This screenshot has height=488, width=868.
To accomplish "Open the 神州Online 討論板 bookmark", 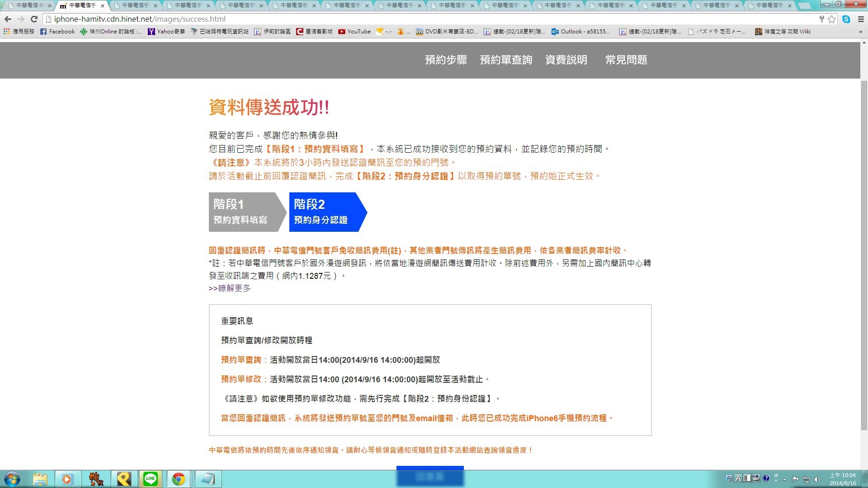I will (x=111, y=32).
